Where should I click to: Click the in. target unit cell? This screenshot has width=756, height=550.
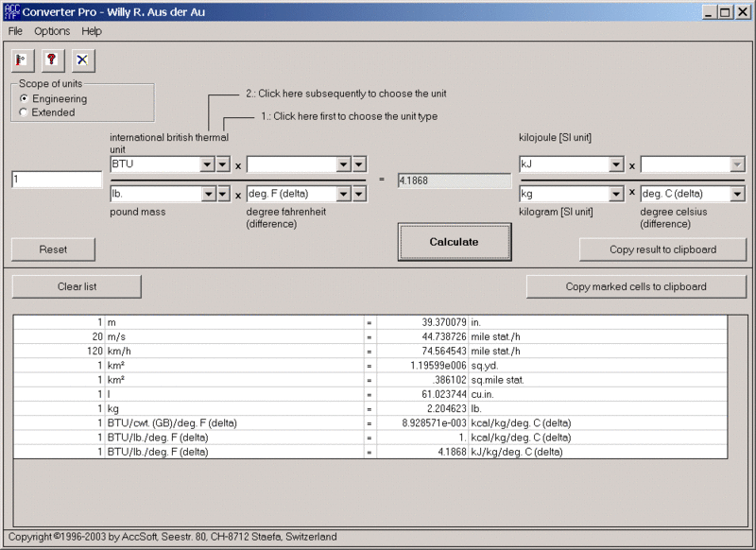tap(598, 322)
